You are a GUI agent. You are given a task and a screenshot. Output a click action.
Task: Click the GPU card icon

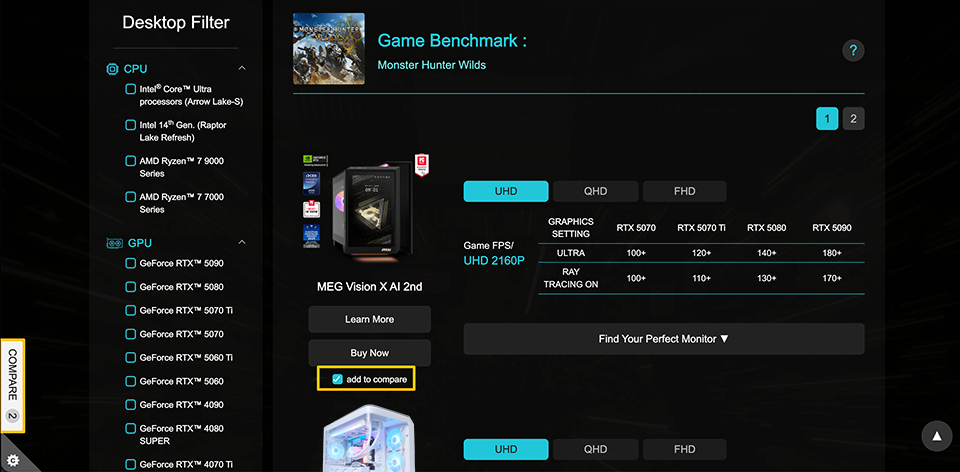click(x=114, y=243)
